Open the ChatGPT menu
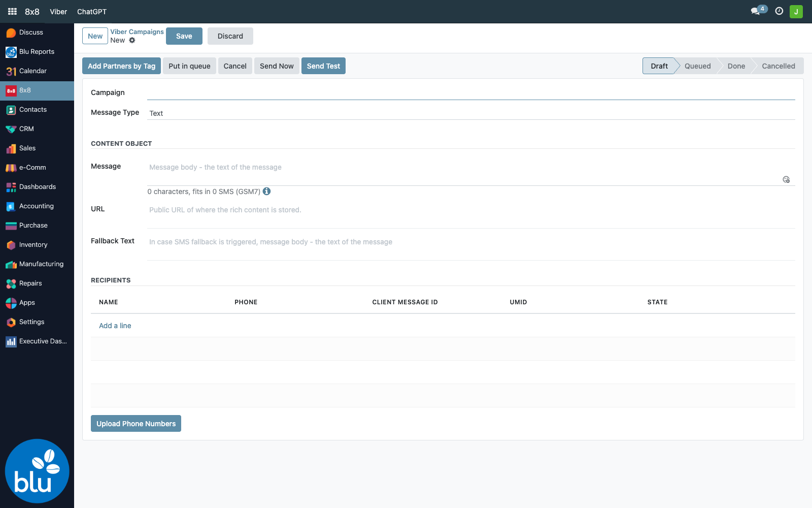 [92, 12]
